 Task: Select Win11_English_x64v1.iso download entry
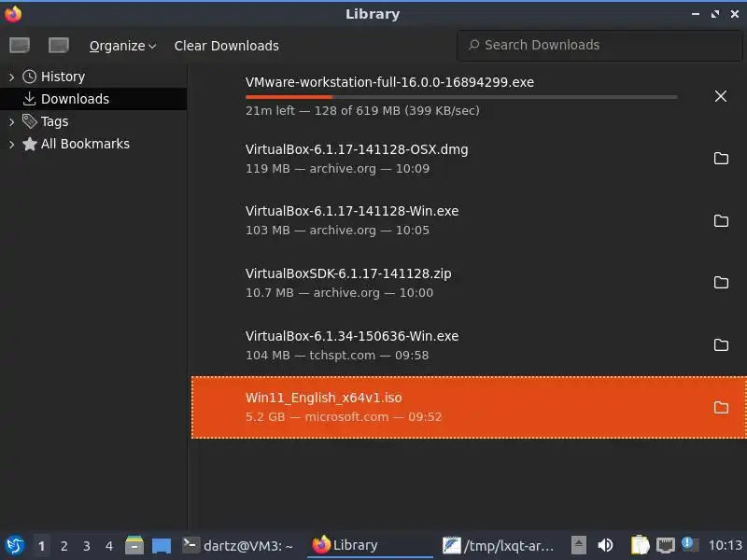[x=469, y=407]
